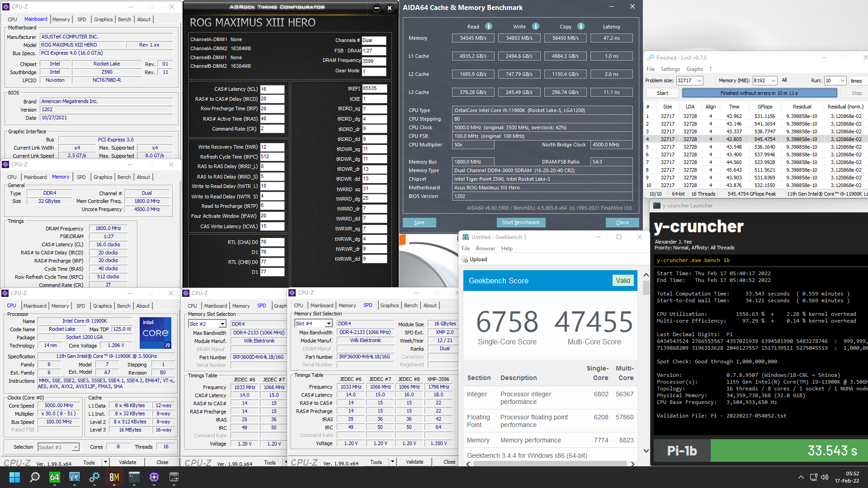Switch to the Bench tab in top CPU-Z
The width and height of the screenshot is (868, 488).
coord(124,19)
